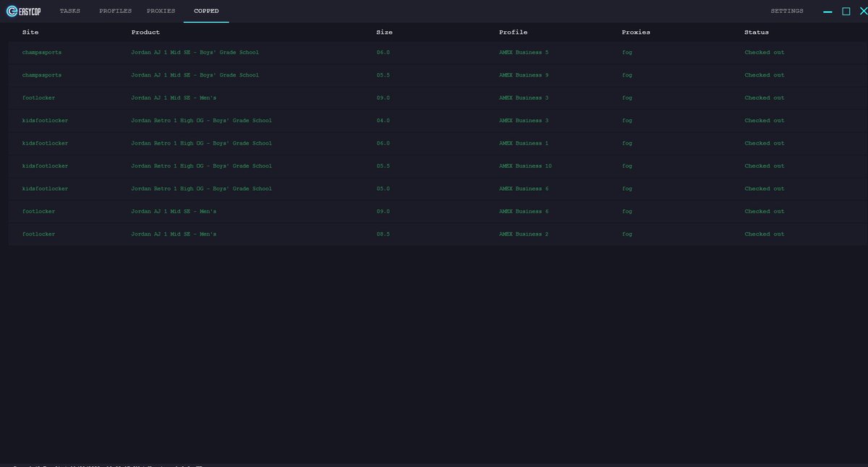The image size is (868, 467).
Task: Open the TASKS tab
Action: coord(70,12)
